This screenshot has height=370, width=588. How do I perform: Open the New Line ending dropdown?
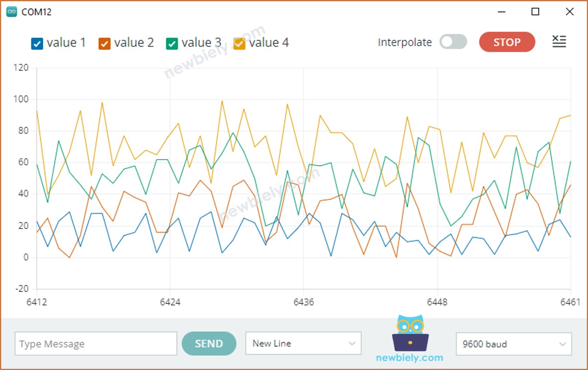click(x=303, y=344)
